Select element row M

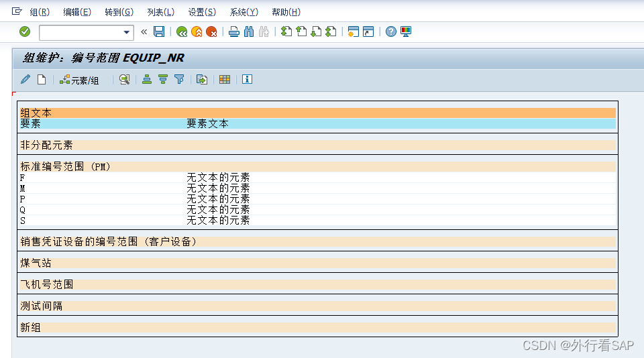click(317, 188)
